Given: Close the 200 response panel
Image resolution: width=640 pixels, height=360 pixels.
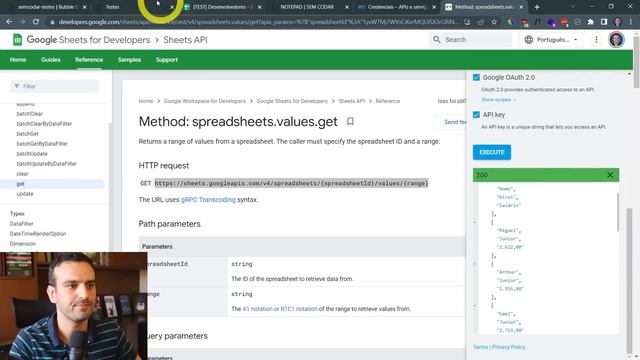Looking at the screenshot, I should click(610, 175).
